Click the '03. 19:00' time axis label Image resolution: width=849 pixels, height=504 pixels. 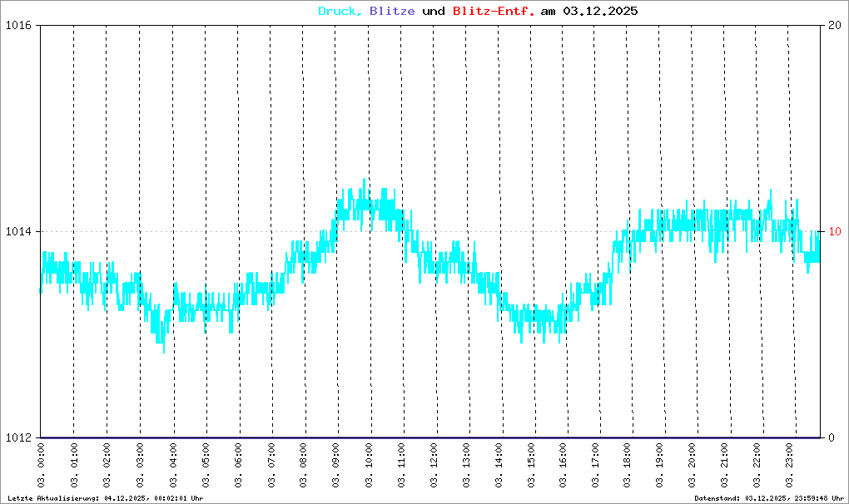659,466
